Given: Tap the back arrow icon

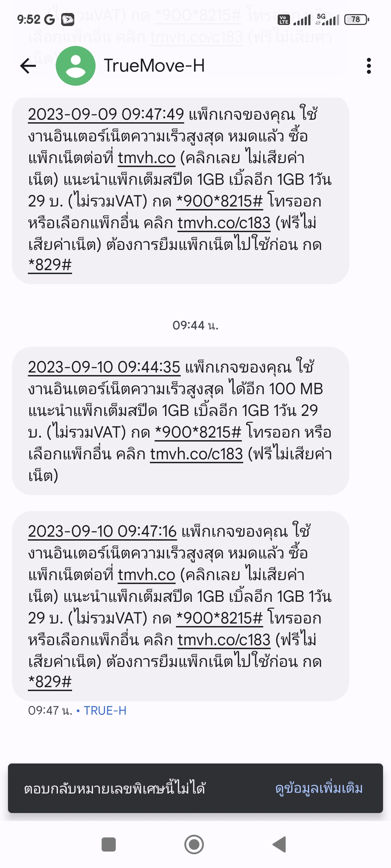Looking at the screenshot, I should pyautogui.click(x=28, y=66).
